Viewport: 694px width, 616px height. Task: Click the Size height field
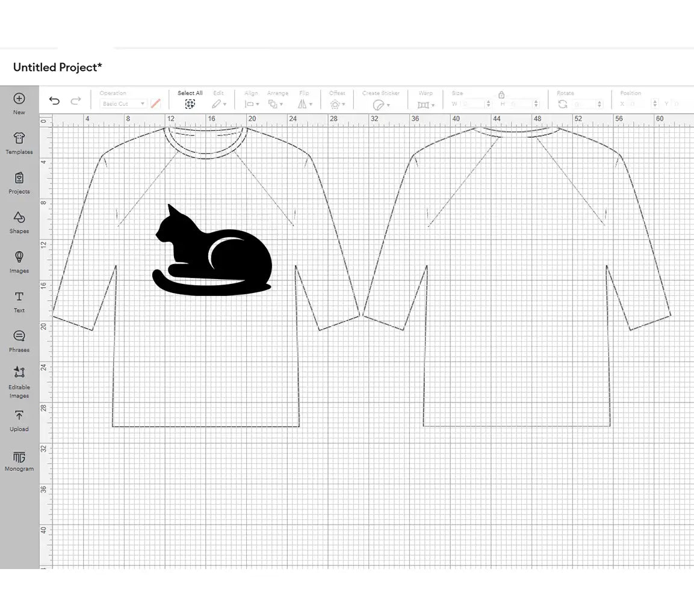click(x=521, y=104)
